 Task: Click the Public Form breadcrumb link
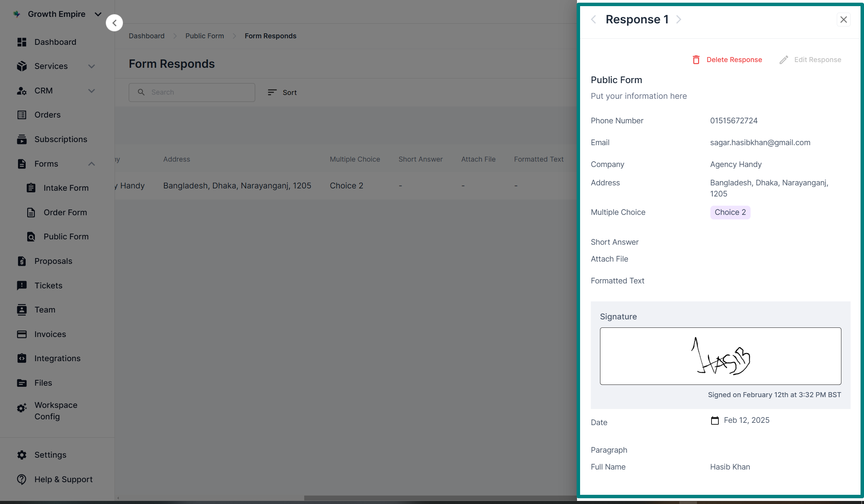tap(205, 36)
